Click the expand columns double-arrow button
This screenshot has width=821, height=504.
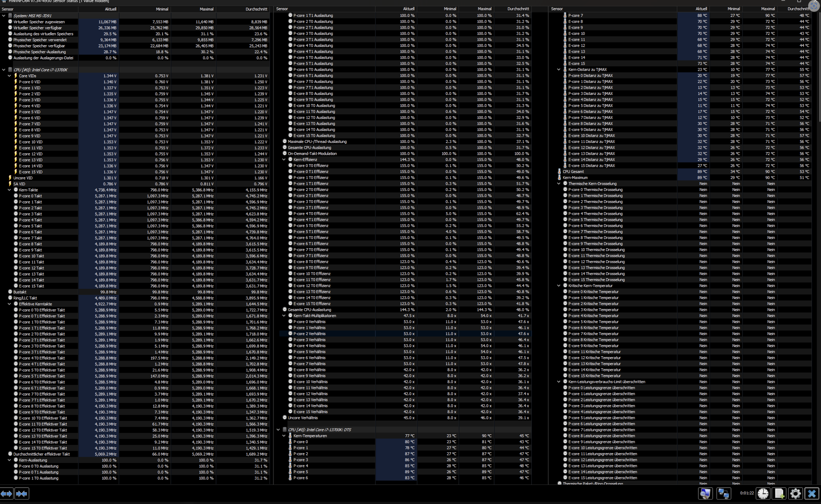(x=7, y=494)
